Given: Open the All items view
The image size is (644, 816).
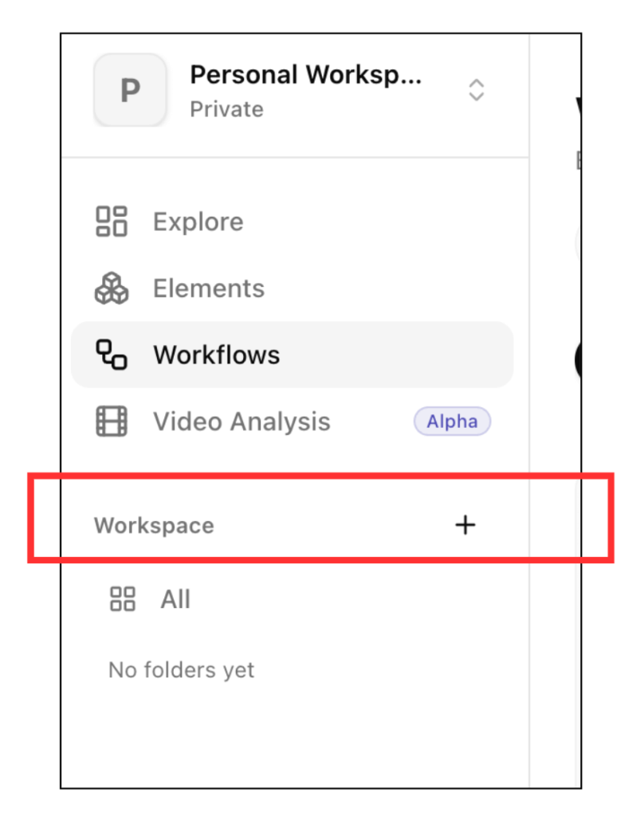Looking at the screenshot, I should pos(175,599).
